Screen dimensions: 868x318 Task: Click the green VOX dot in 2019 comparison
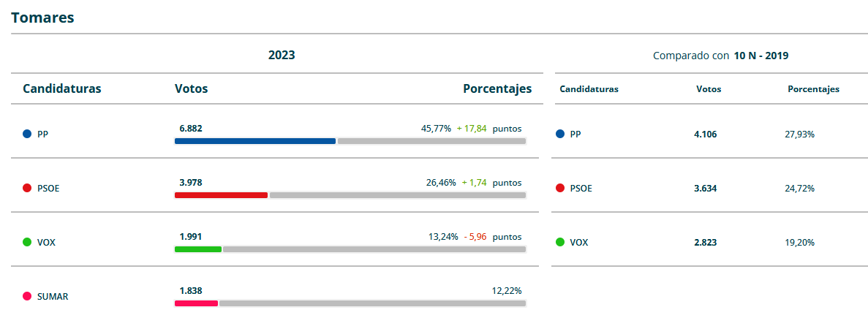tap(560, 243)
